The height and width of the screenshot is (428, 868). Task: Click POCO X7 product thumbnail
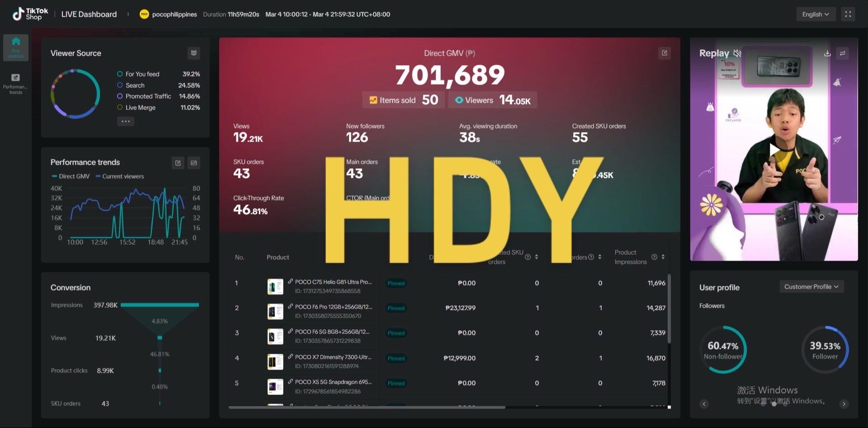(x=275, y=361)
